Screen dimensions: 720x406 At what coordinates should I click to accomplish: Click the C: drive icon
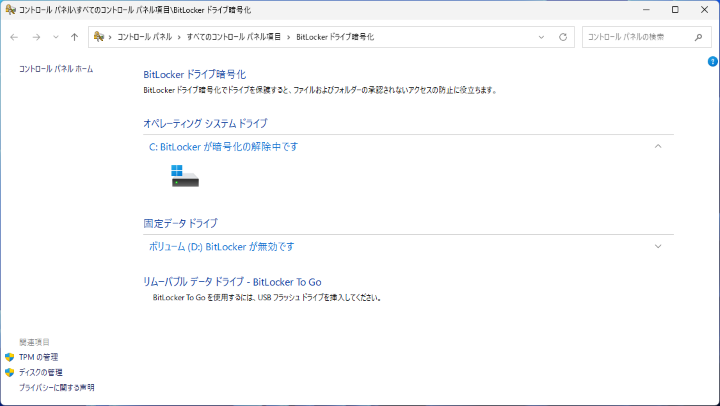(x=185, y=176)
